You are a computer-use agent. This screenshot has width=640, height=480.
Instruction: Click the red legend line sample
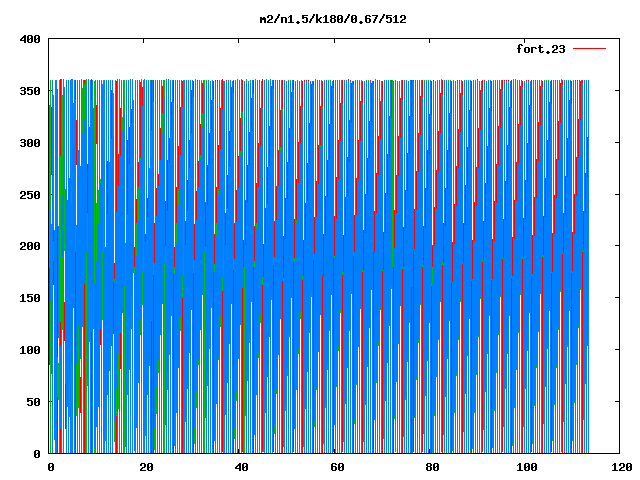coord(589,49)
